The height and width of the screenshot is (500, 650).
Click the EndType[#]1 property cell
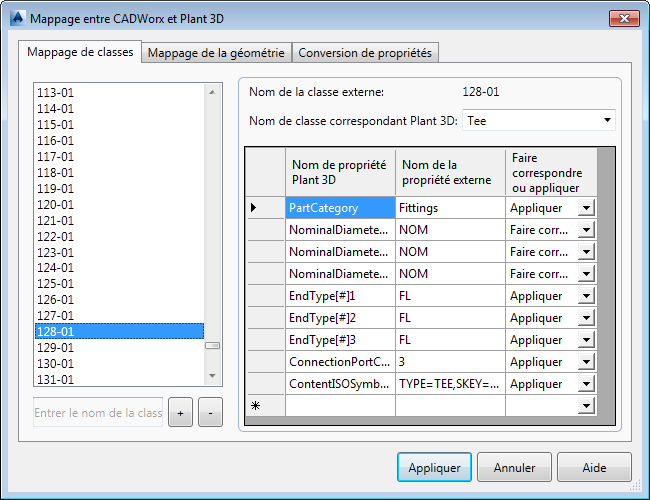(x=340, y=296)
